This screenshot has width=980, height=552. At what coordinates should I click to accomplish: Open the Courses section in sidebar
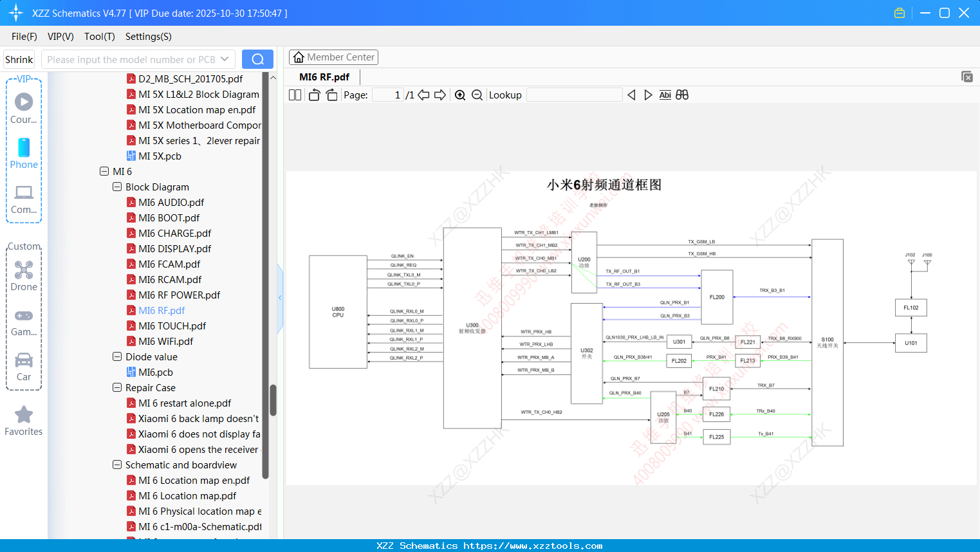coord(24,108)
